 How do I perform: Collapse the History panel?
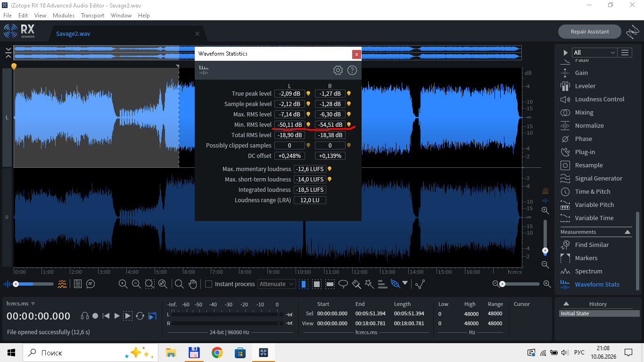[566, 304]
